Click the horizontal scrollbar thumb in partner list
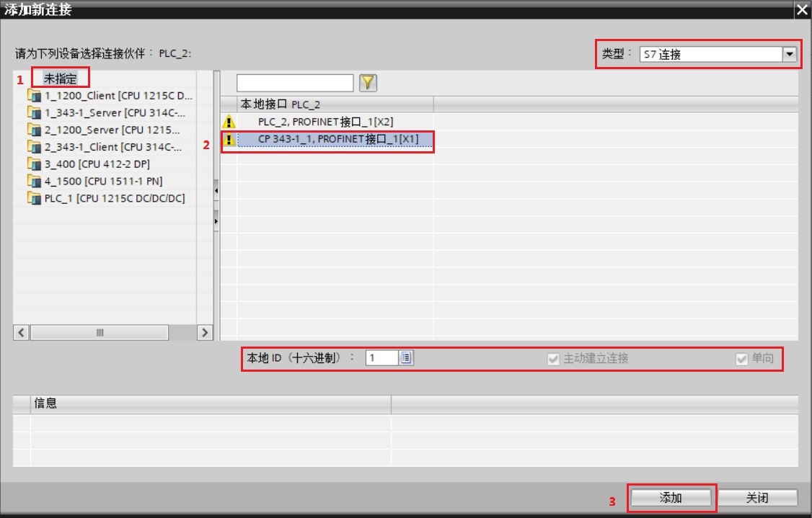This screenshot has width=812, height=518. [x=100, y=332]
